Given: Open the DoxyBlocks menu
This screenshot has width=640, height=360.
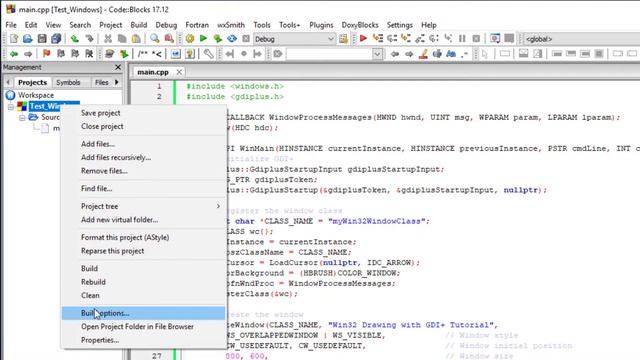Looking at the screenshot, I should [x=360, y=25].
